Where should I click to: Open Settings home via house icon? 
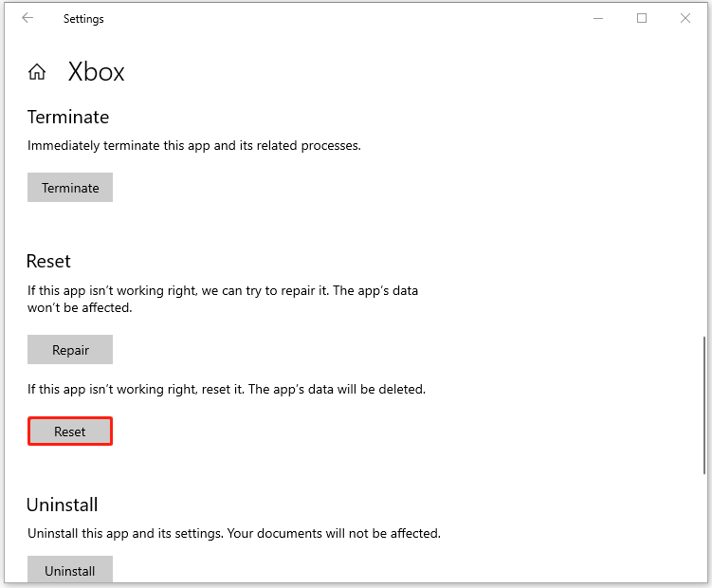(x=37, y=72)
